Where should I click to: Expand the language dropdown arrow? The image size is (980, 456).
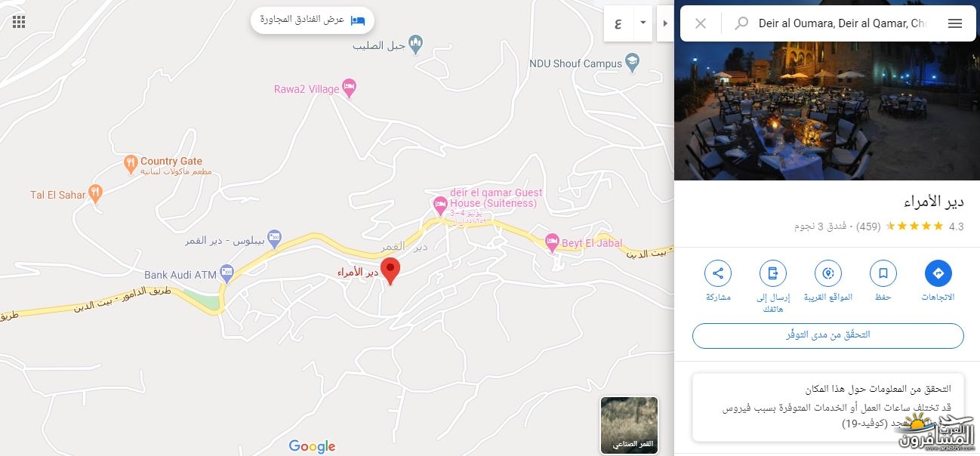coord(643,23)
